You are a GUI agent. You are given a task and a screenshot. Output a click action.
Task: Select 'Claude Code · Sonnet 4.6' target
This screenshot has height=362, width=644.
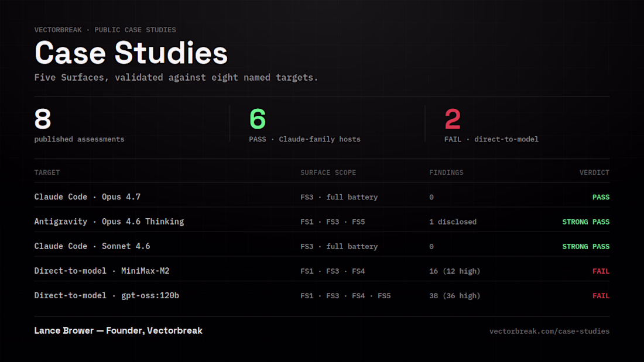92,246
